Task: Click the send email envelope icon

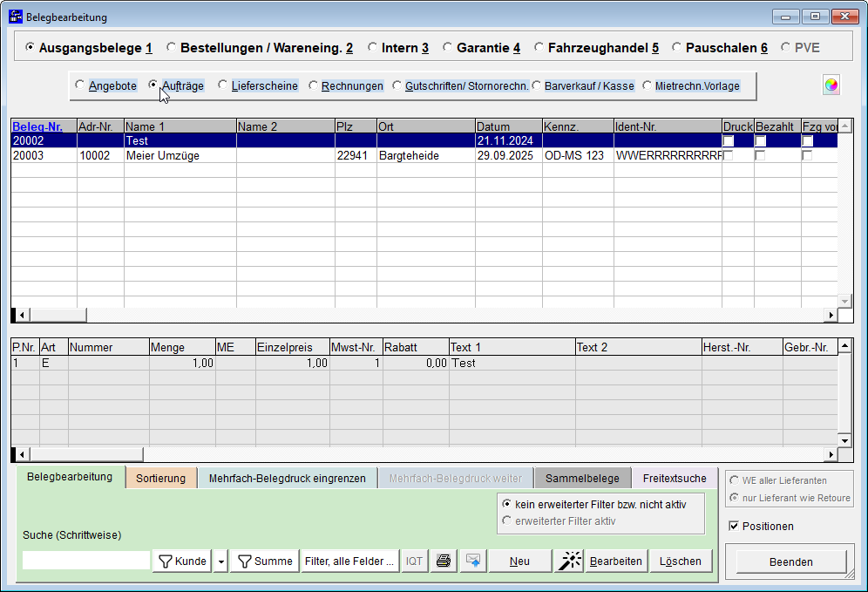Action: [x=472, y=561]
